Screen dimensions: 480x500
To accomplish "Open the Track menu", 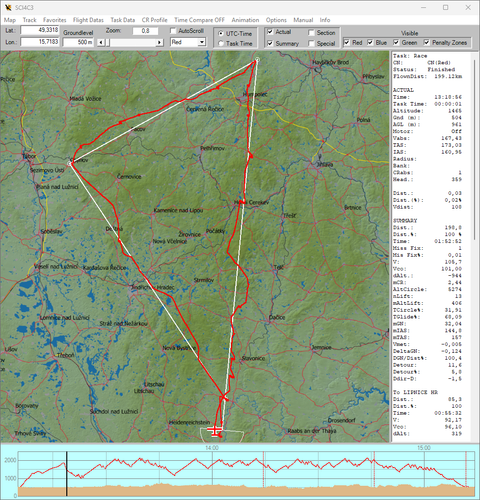I will 29,20.
